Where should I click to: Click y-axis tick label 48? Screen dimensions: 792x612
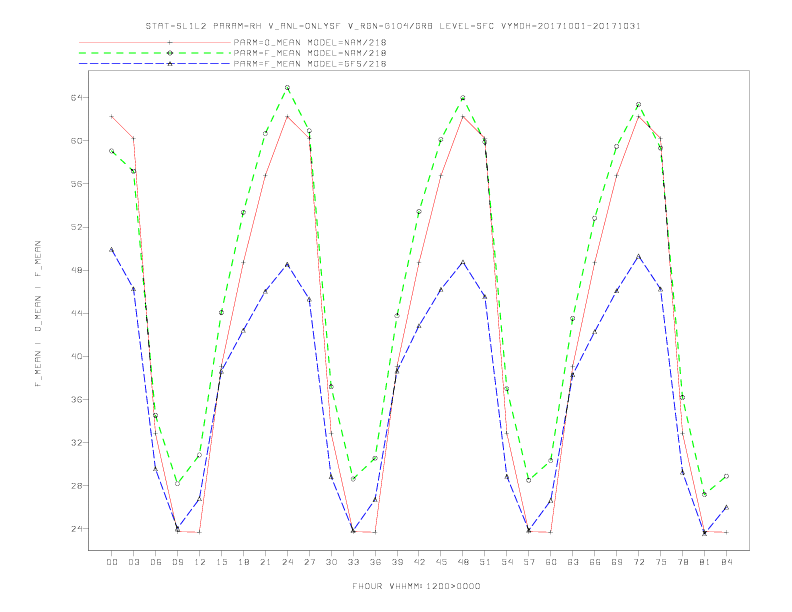(x=76, y=270)
